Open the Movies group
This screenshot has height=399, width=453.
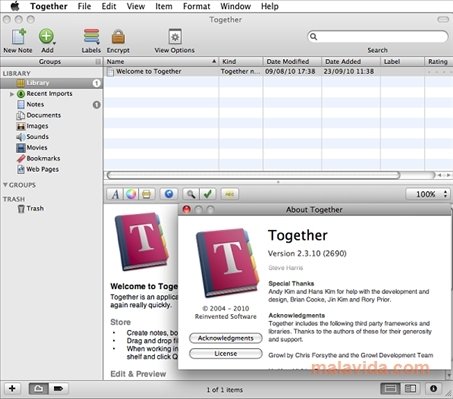[37, 147]
